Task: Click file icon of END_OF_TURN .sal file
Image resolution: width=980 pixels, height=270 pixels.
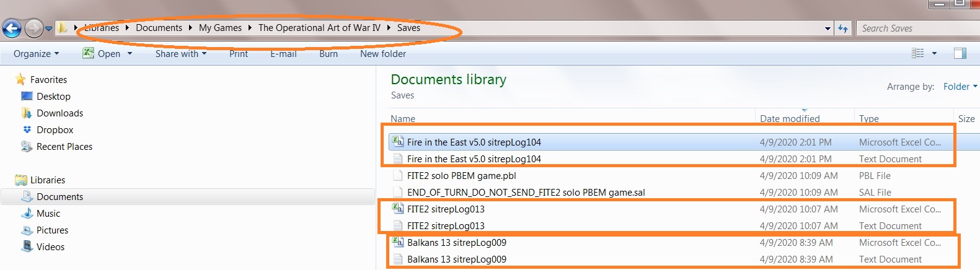Action: point(398,193)
